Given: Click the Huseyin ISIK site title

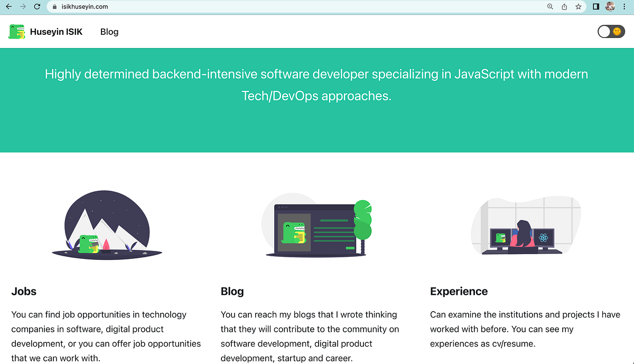Looking at the screenshot, I should [x=57, y=32].
